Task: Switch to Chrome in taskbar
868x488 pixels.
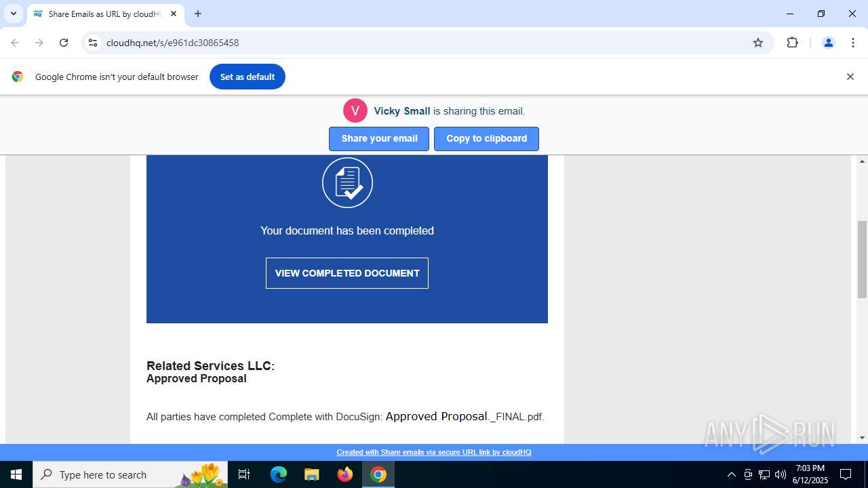Action: coord(378,474)
